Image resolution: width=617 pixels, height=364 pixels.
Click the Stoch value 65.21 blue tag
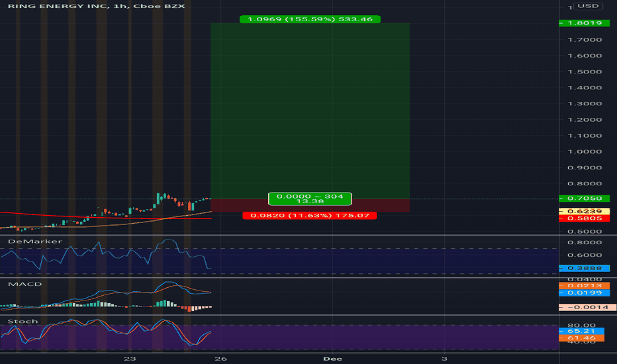click(581, 330)
